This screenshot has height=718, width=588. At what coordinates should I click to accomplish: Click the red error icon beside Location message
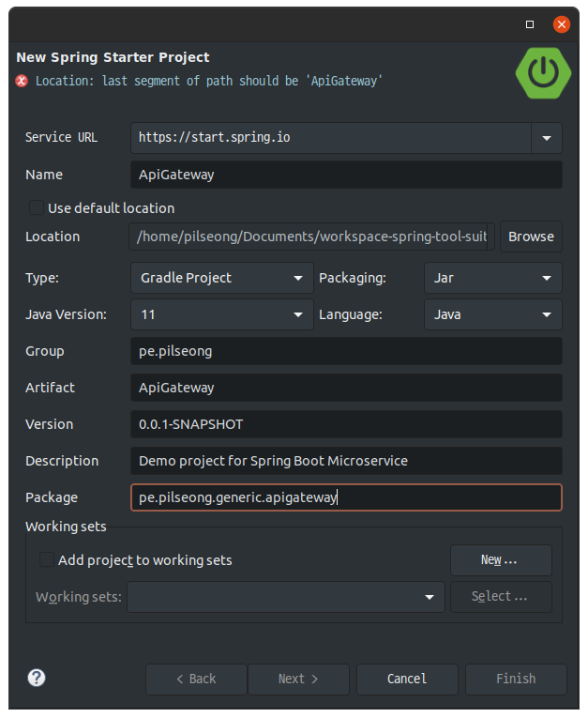[x=22, y=81]
